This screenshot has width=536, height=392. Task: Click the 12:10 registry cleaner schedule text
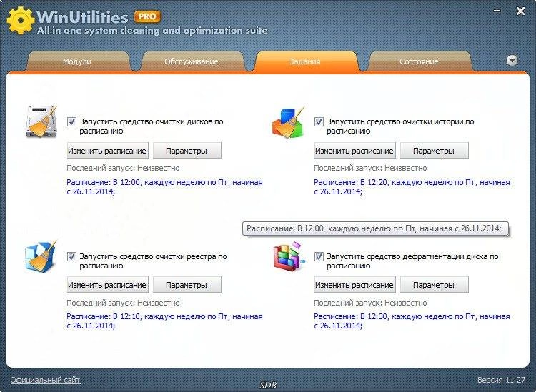tap(164, 321)
